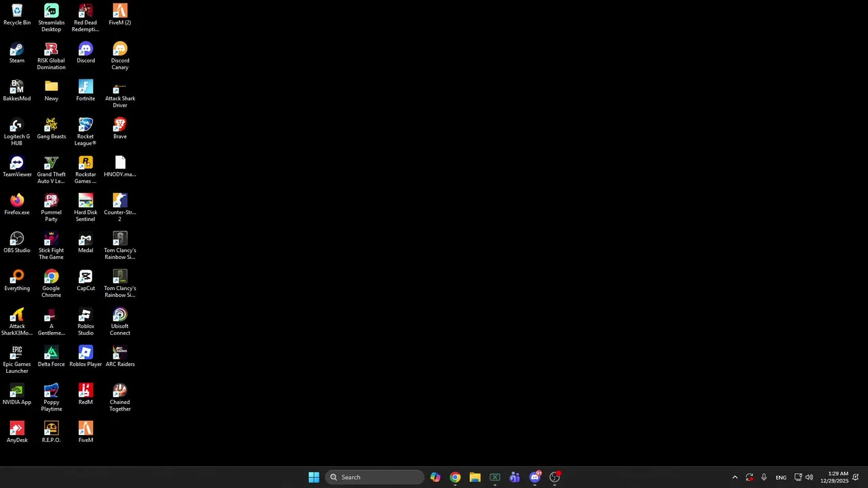
Task: Click the FiveM (2) desktop icon
Action: (x=120, y=15)
